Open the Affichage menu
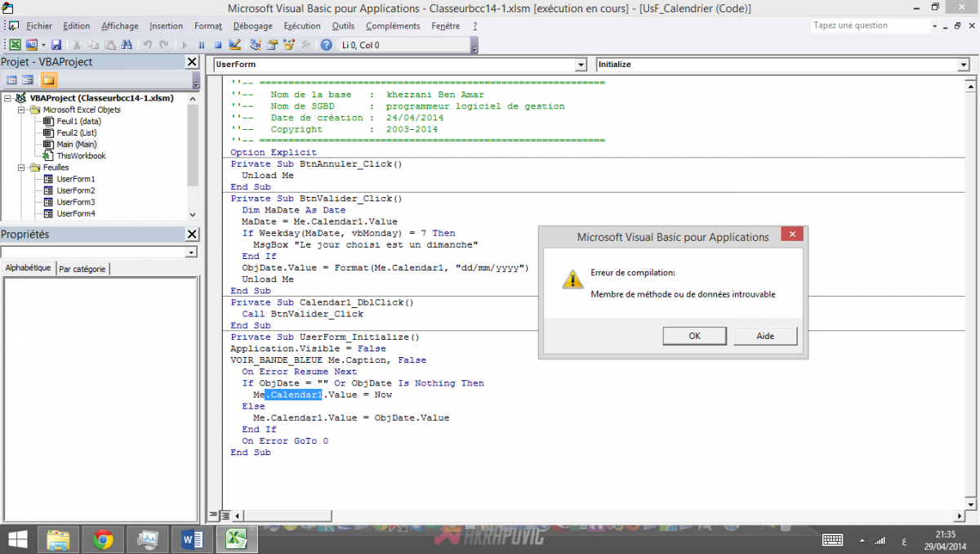This screenshot has width=980, height=554. [x=120, y=26]
